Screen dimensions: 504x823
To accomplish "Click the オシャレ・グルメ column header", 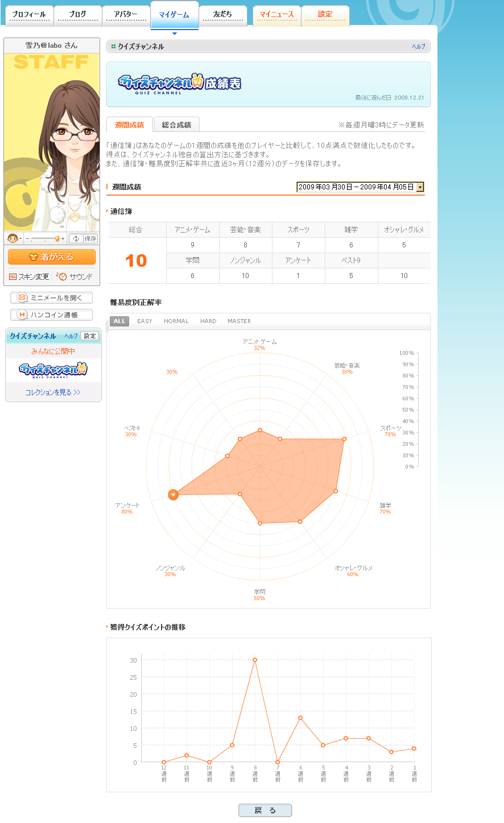I will [404, 230].
